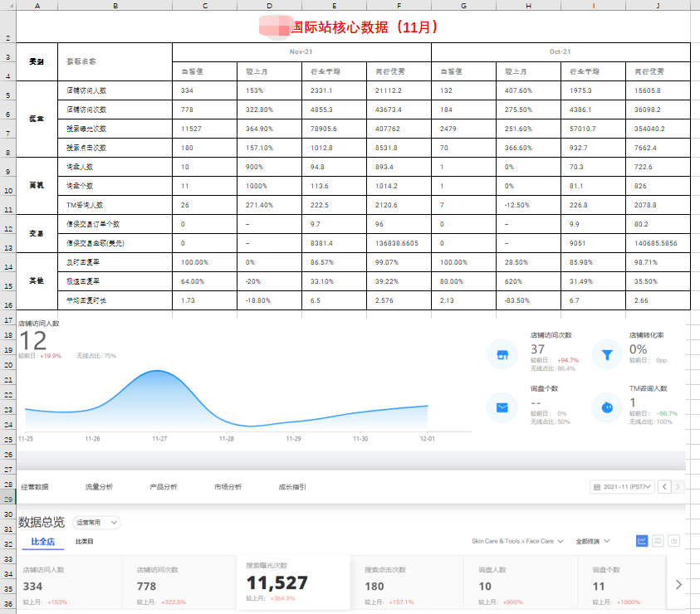Open the 流量分析 tab
The width and height of the screenshot is (700, 614).
pyautogui.click(x=99, y=487)
